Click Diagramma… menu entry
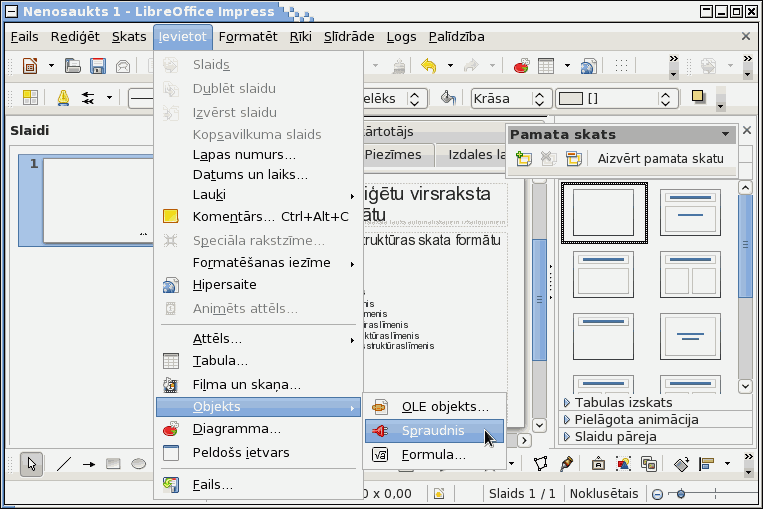Screen dimensions: 763x509 [x=258, y=429]
